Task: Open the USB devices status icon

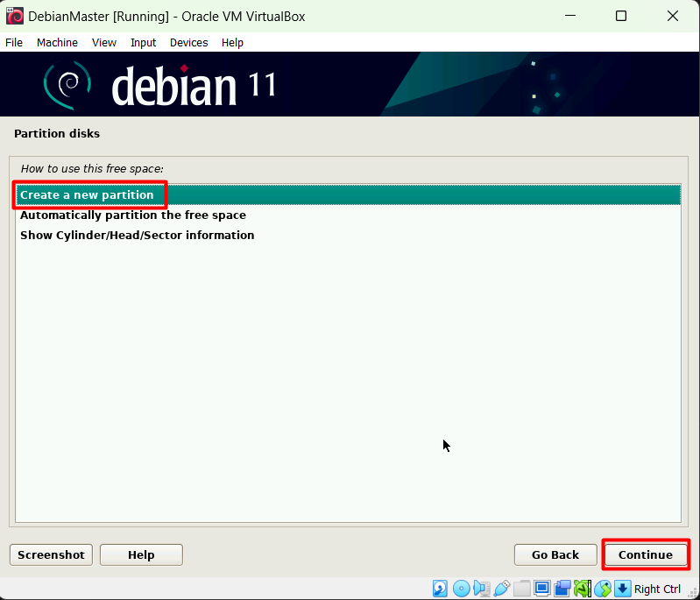Action: (x=502, y=589)
